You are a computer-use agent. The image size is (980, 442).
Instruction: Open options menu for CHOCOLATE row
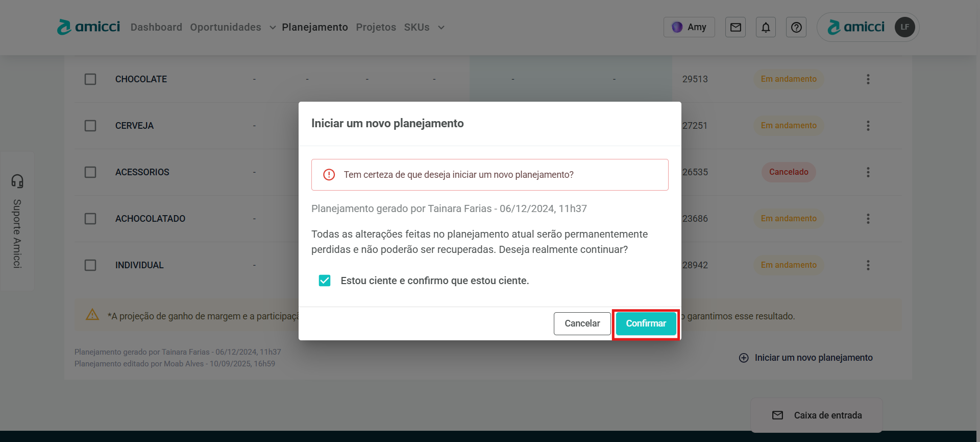click(x=868, y=79)
